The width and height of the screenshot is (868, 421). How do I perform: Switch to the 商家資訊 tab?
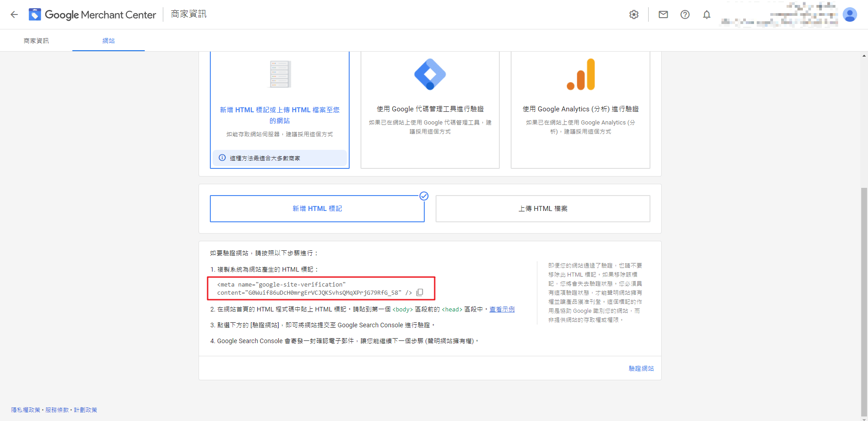(x=36, y=41)
